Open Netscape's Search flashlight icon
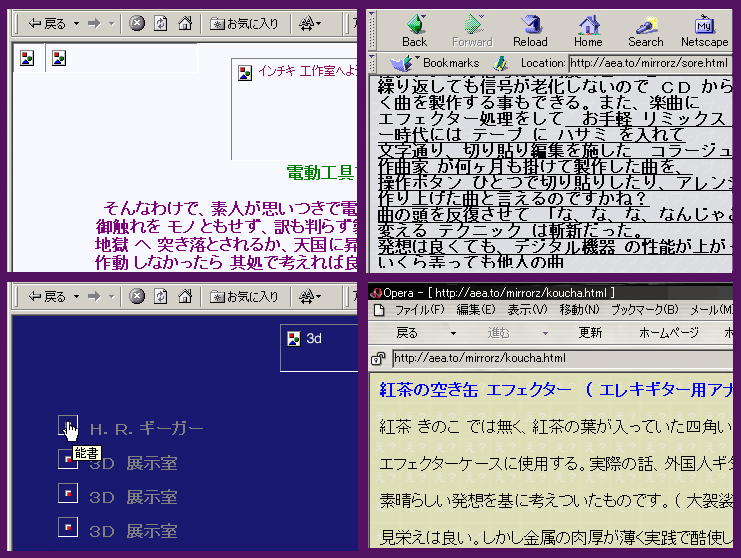 [646, 30]
